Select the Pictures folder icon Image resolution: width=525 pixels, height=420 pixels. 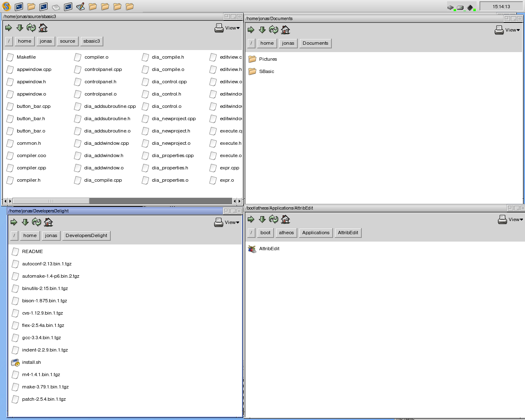tap(252, 59)
